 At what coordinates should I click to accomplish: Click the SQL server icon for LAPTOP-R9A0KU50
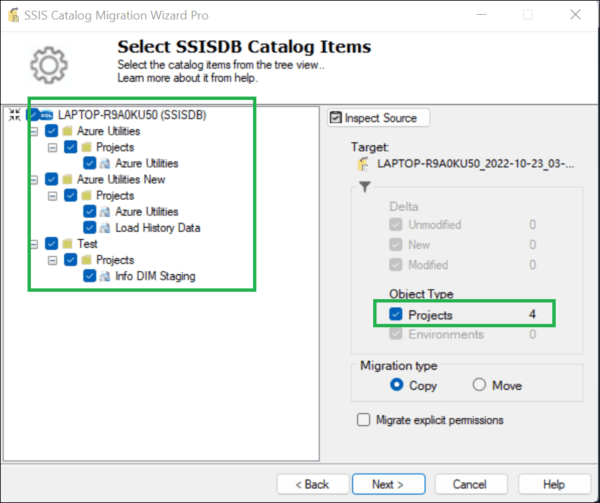point(47,115)
